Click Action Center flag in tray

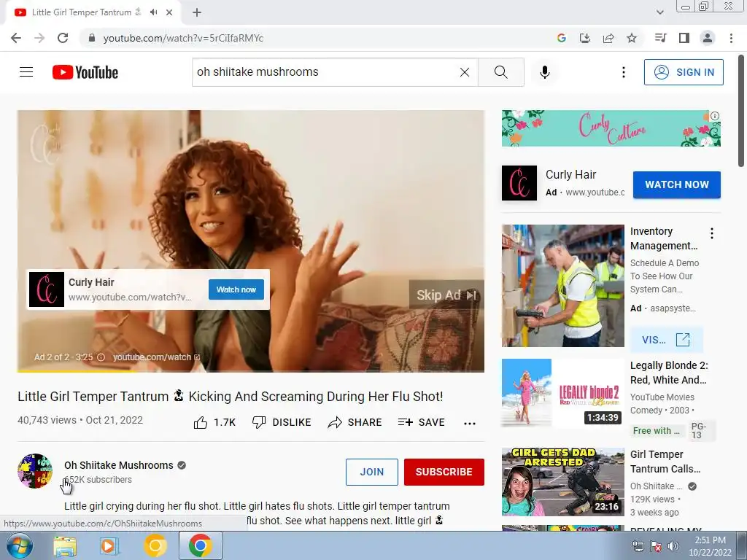656,546
